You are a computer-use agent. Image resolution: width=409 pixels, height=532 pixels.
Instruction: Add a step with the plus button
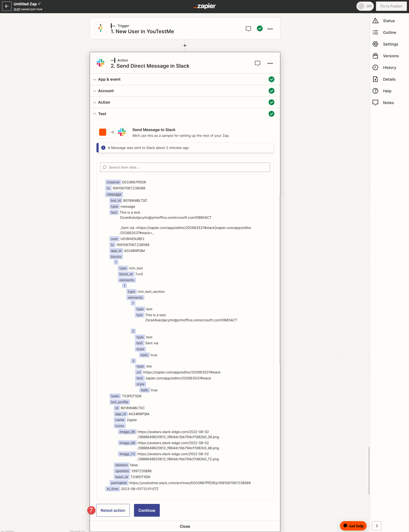click(185, 46)
